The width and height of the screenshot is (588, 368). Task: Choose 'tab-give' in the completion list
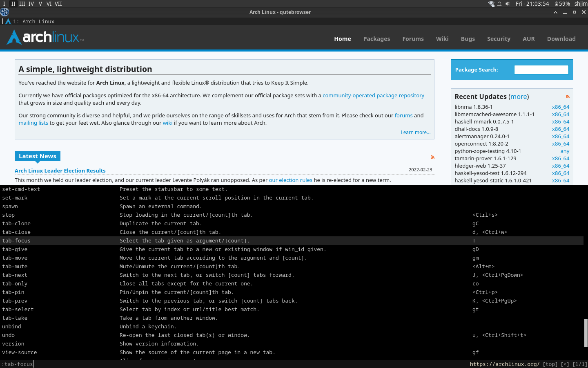coord(292,249)
